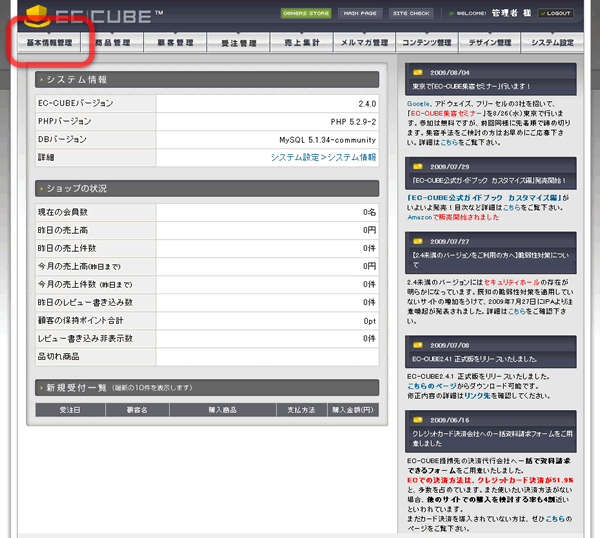600x538 pixels.
Task: Open the 基本情報管理 menu
Action: click(x=49, y=42)
